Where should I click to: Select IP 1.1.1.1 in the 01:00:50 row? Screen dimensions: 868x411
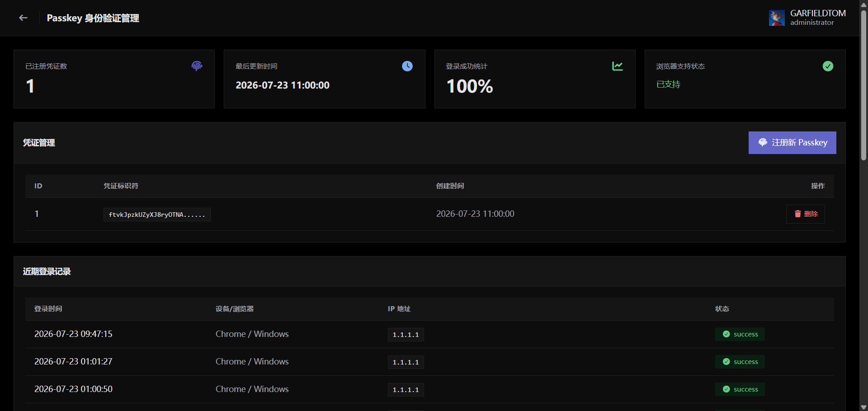click(406, 390)
